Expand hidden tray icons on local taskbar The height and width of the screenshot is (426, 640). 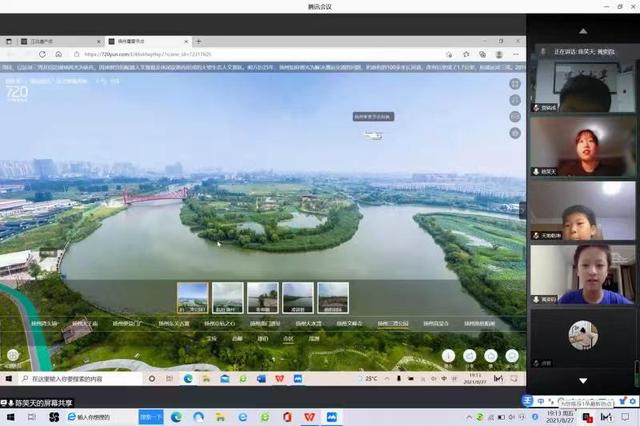469,417
